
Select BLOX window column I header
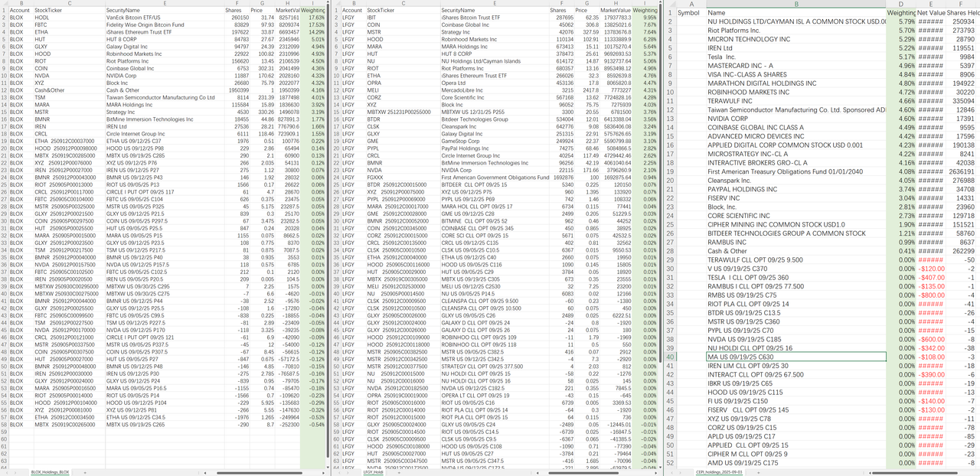315,3
